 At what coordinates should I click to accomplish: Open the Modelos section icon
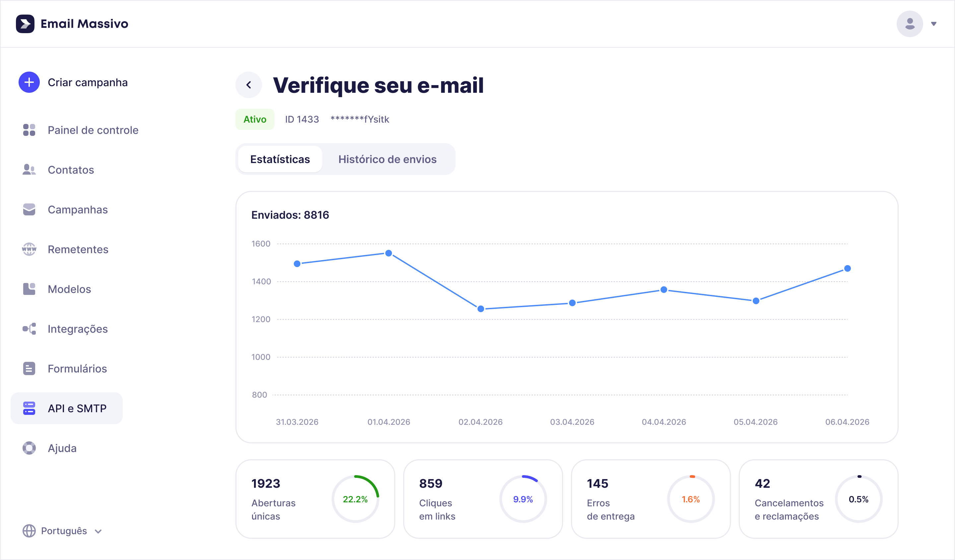(x=29, y=289)
